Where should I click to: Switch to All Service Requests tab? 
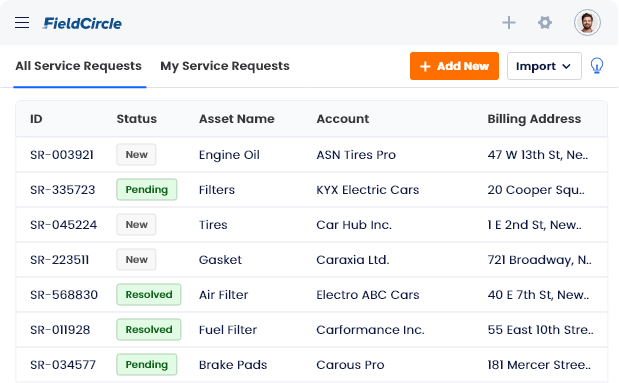(x=78, y=66)
